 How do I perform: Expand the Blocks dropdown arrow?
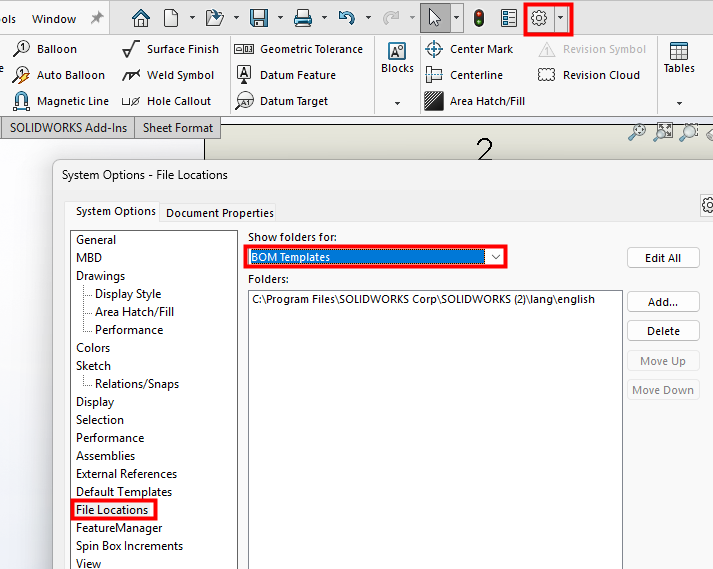point(397,103)
